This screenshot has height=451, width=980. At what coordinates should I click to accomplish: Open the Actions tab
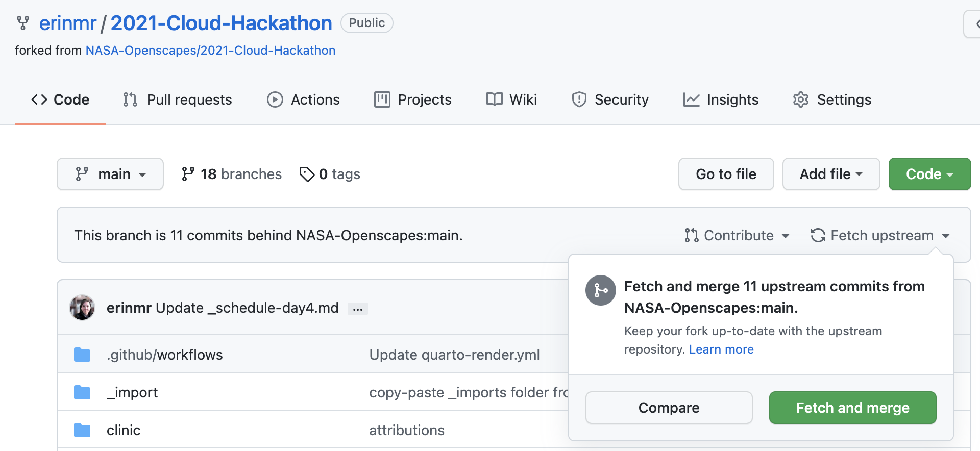(x=303, y=99)
